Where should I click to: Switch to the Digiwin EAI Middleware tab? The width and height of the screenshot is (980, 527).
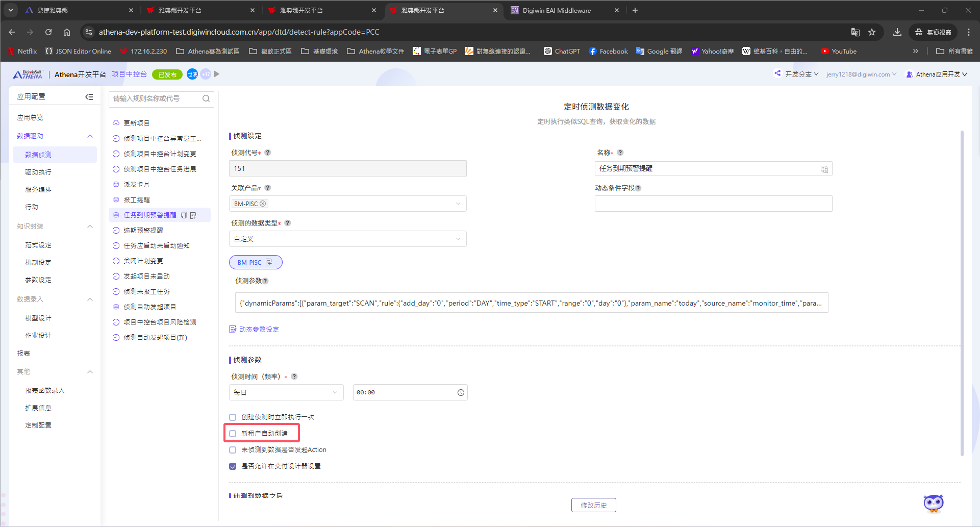point(565,10)
